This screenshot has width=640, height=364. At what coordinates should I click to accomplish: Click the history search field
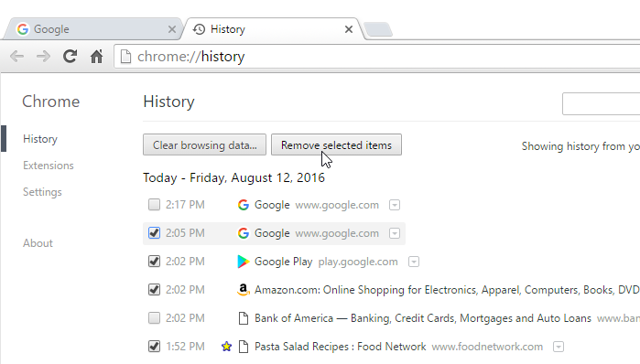pyautogui.click(x=601, y=104)
